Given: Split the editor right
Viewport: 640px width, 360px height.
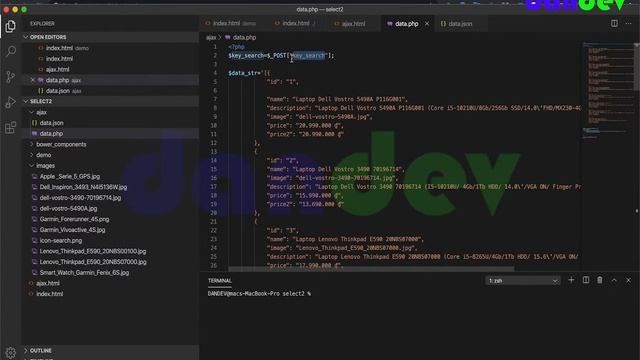Looking at the screenshot, I should (614, 24).
